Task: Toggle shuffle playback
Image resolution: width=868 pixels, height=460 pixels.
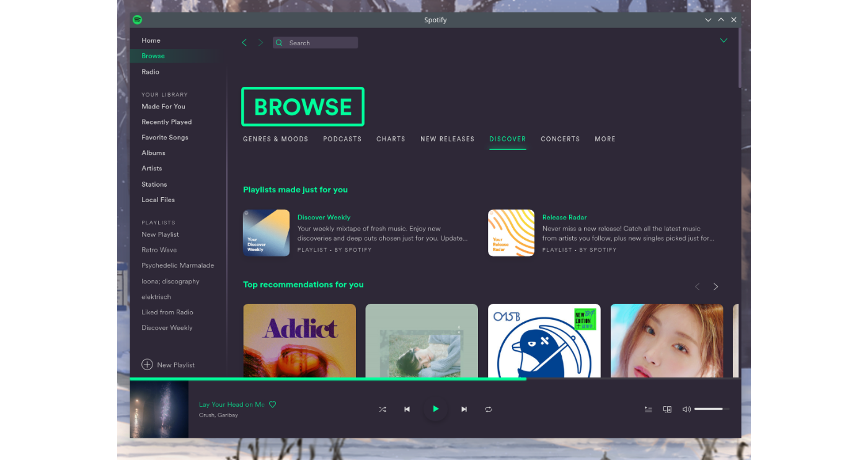Action: (x=383, y=409)
